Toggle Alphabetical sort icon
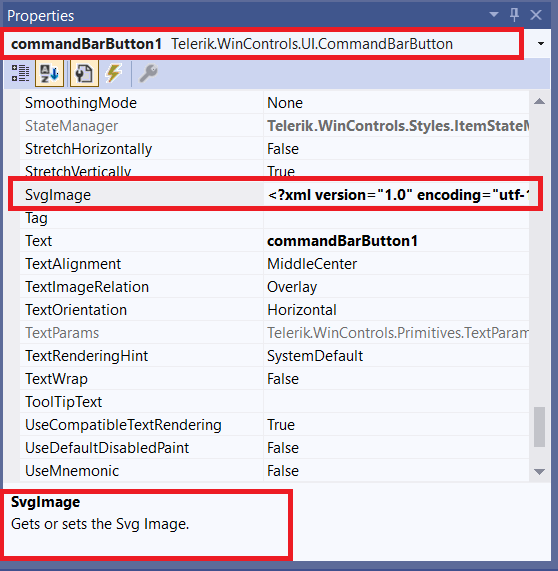Viewport: 558px width, 571px height. 50,73
